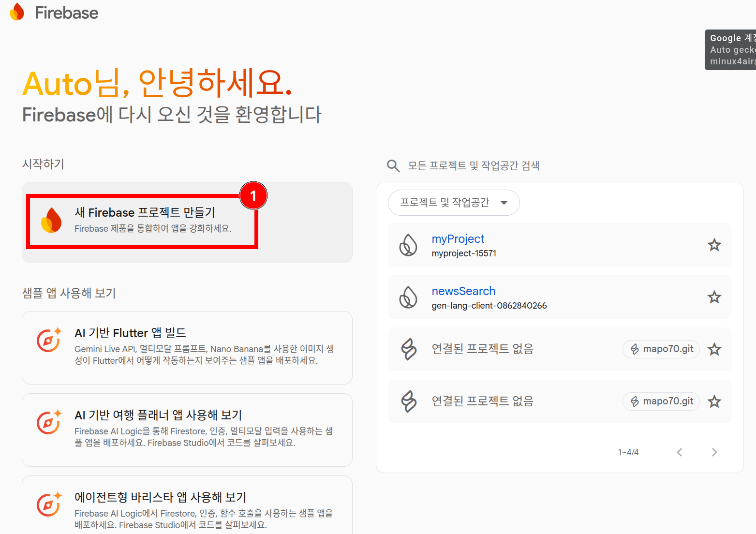Screen dimensions: 756x534
Task: Click the search magnifier icon
Action: (393, 166)
